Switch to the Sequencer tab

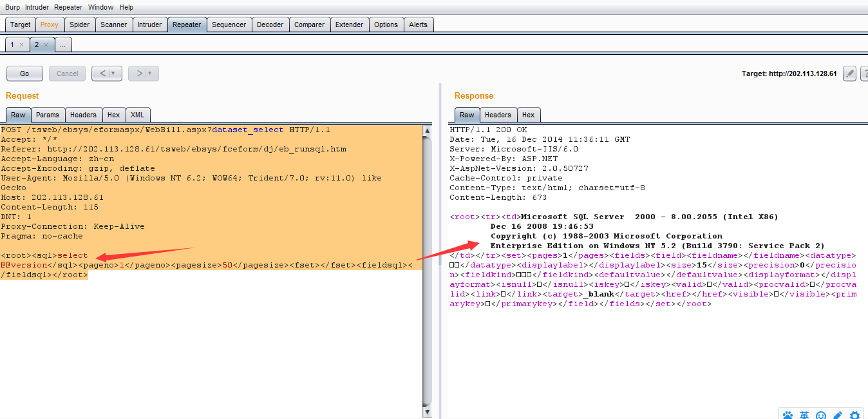click(229, 24)
